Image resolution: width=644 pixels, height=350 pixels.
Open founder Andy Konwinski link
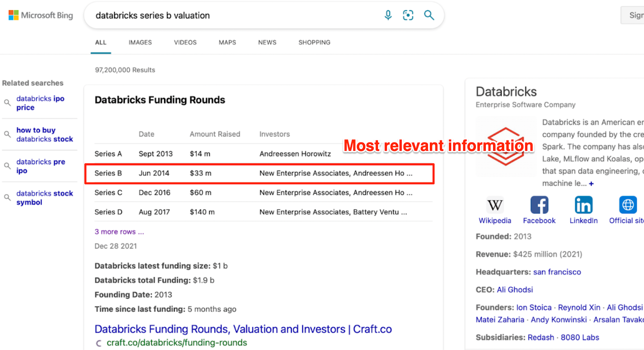tap(559, 320)
